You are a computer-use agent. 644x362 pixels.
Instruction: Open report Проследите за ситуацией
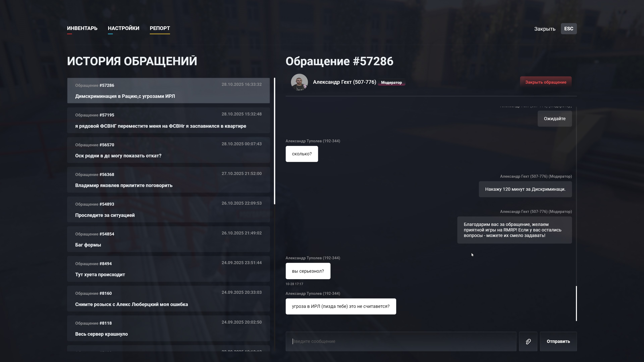coord(168,209)
